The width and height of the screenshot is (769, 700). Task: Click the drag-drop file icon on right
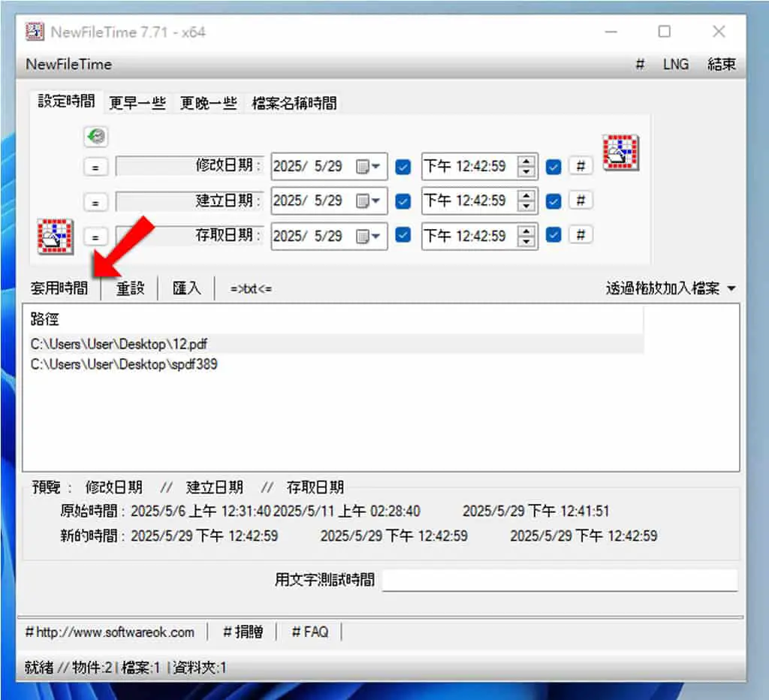620,152
